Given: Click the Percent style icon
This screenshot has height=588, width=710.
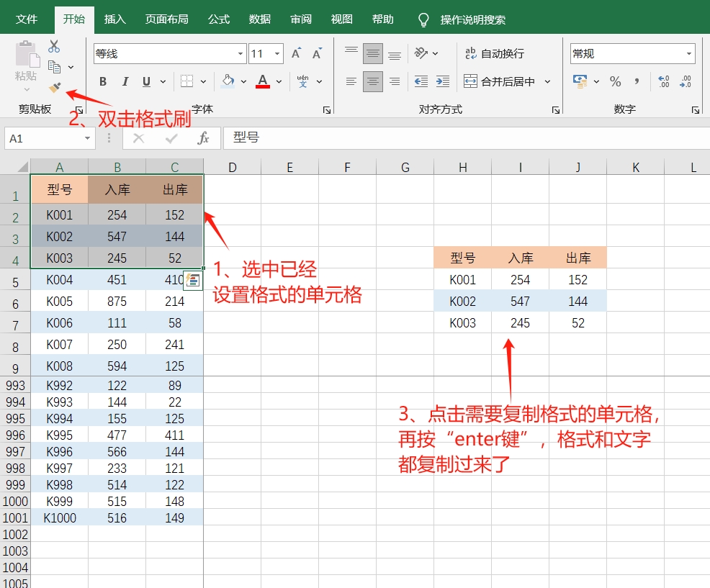Looking at the screenshot, I should (616, 81).
